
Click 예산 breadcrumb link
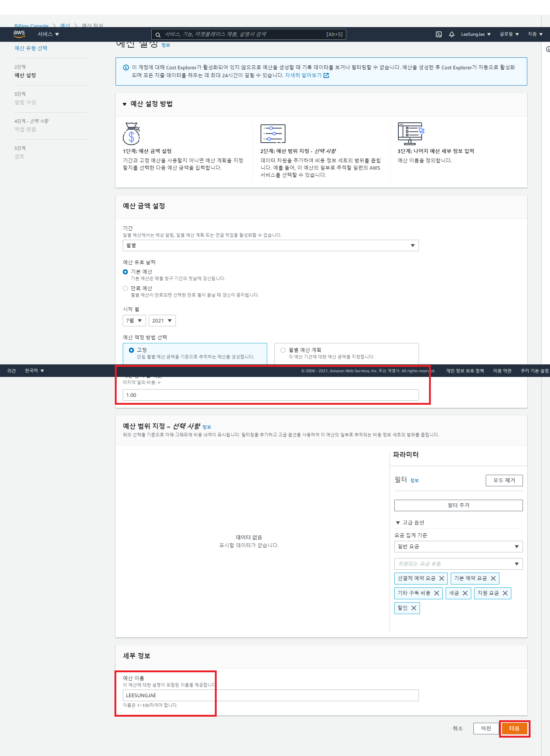(x=65, y=26)
